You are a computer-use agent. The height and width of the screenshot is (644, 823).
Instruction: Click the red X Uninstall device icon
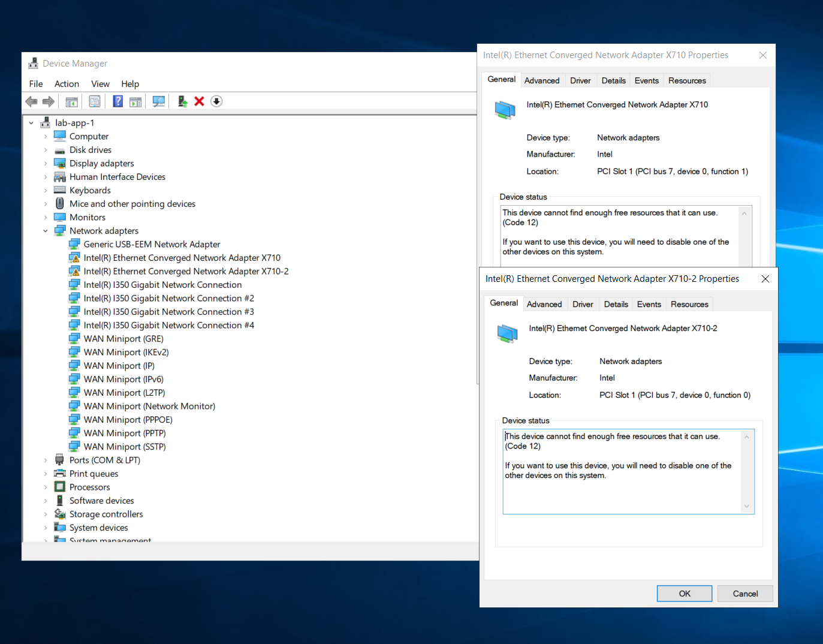(200, 101)
